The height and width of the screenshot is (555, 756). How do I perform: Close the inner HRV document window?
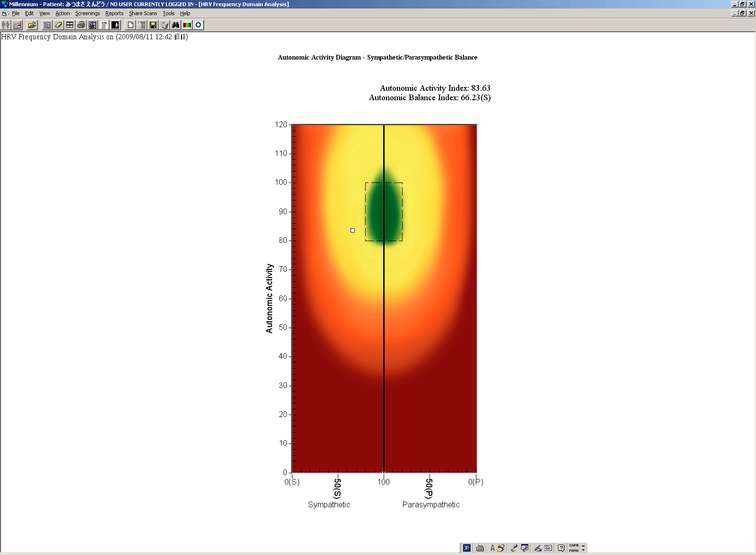(x=751, y=13)
